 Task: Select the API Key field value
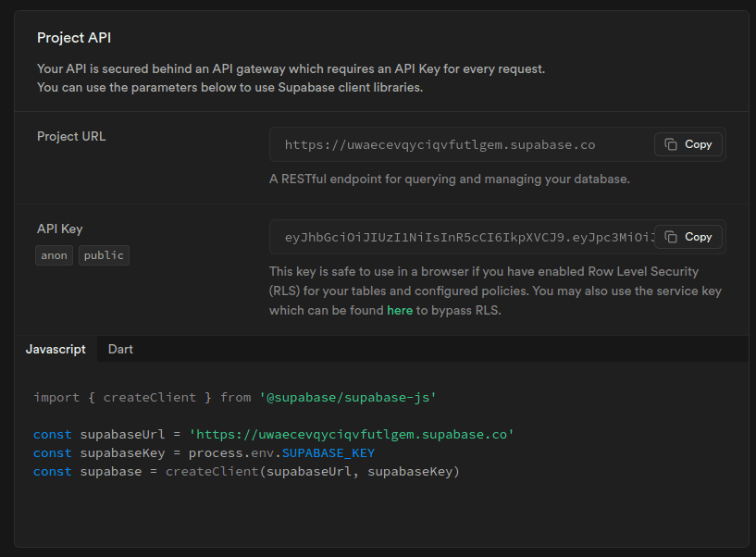[469, 237]
